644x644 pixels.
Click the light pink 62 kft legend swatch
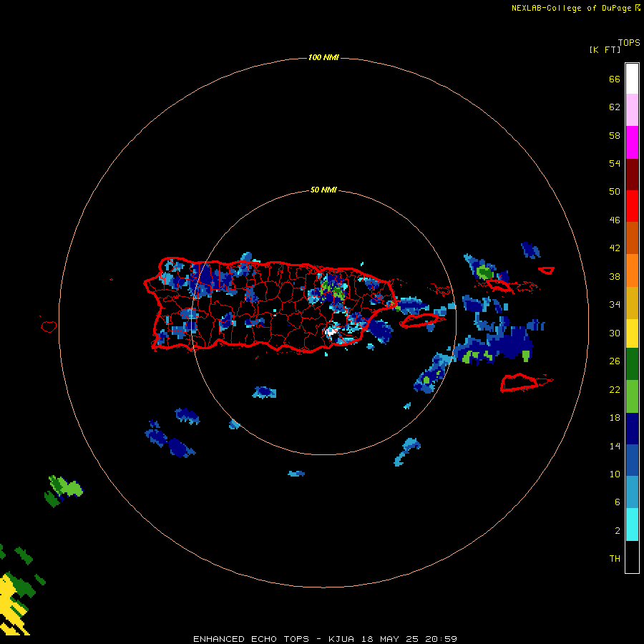(632, 110)
